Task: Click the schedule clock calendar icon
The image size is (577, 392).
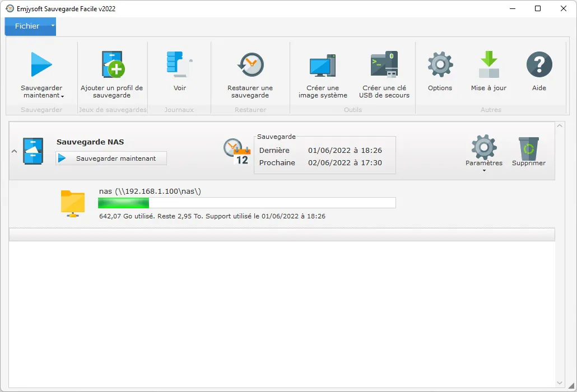Action: point(237,152)
